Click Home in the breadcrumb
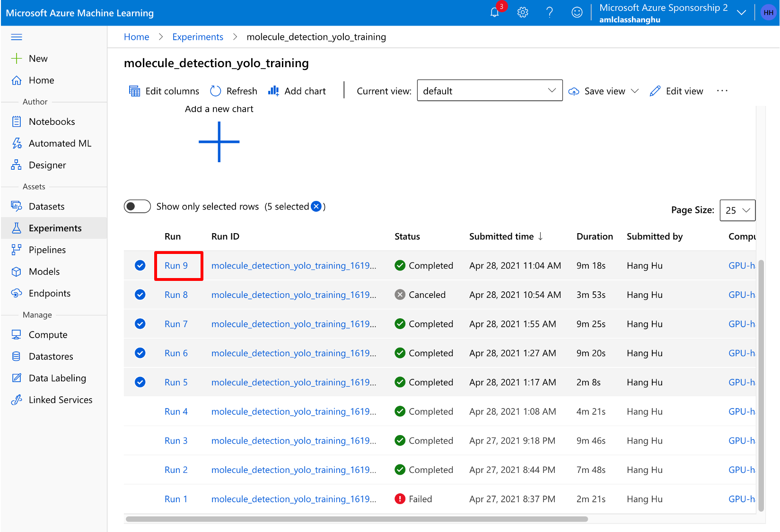Image resolution: width=780 pixels, height=532 pixels. pos(136,37)
